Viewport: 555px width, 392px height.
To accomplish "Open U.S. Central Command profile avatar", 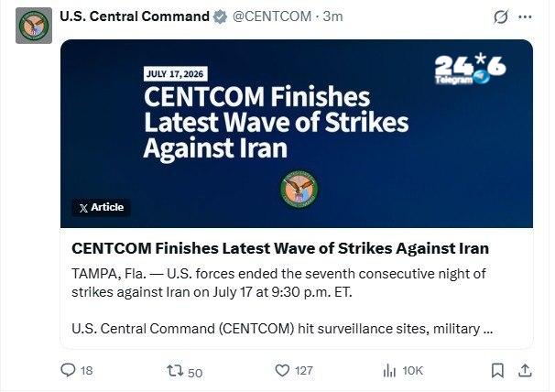I will pos(34,26).
